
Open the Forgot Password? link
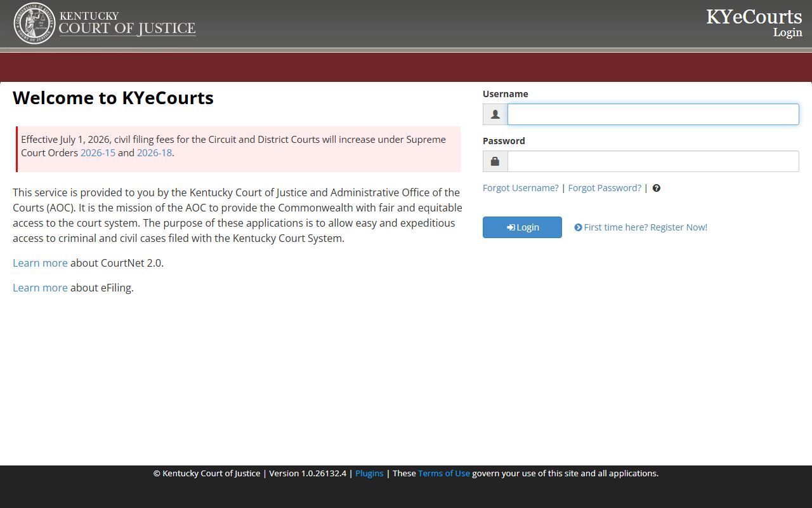coord(605,188)
